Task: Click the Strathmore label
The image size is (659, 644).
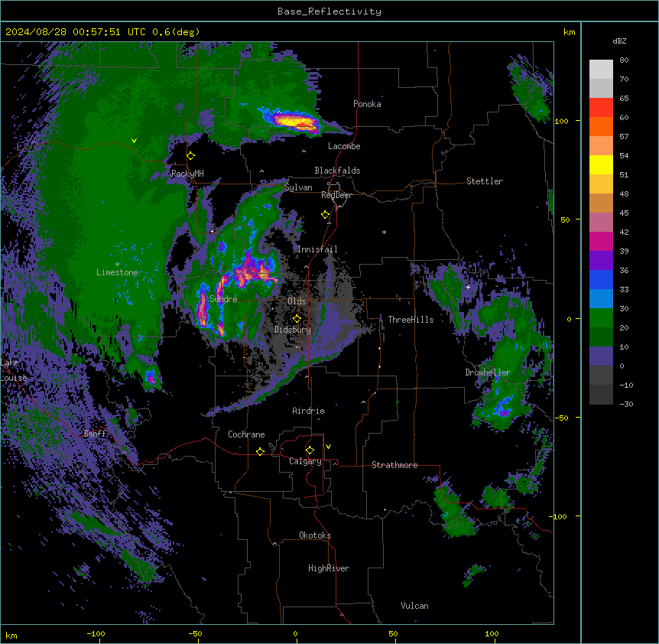Action: pos(394,465)
